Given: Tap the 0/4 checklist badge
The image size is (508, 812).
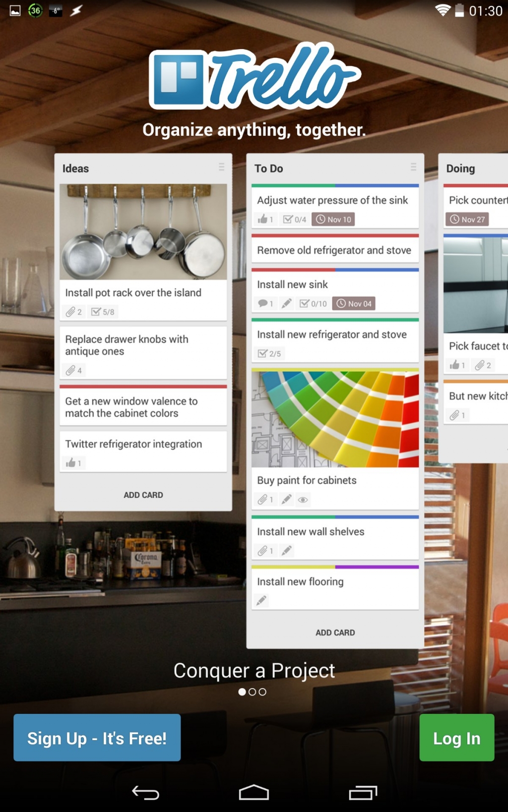Looking at the screenshot, I should pos(295,219).
